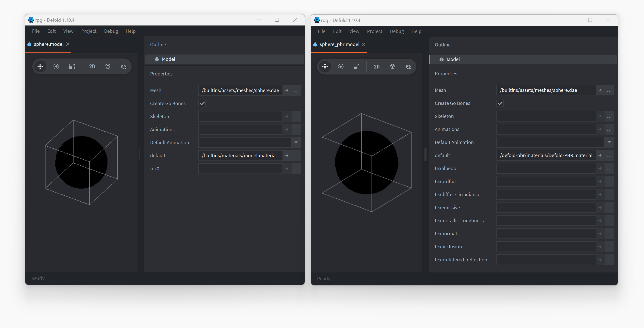Open the Debug menu in right window
The width and height of the screenshot is (644, 328).
pyautogui.click(x=397, y=31)
